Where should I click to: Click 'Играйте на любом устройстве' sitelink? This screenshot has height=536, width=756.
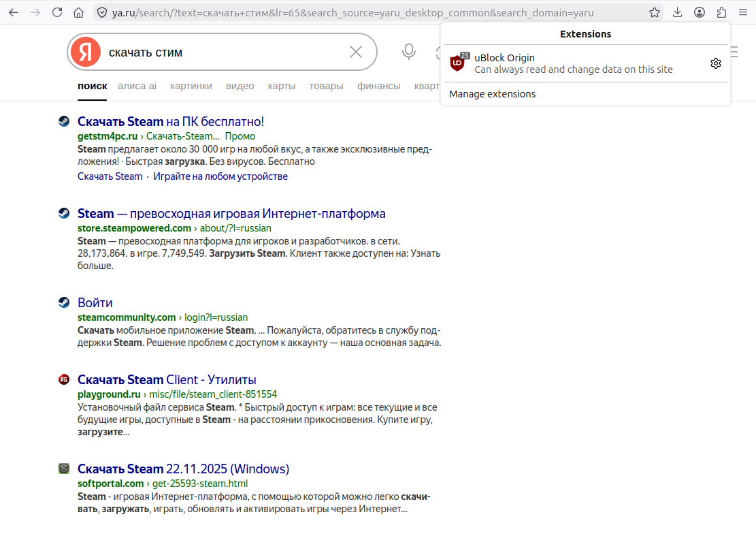click(x=220, y=176)
